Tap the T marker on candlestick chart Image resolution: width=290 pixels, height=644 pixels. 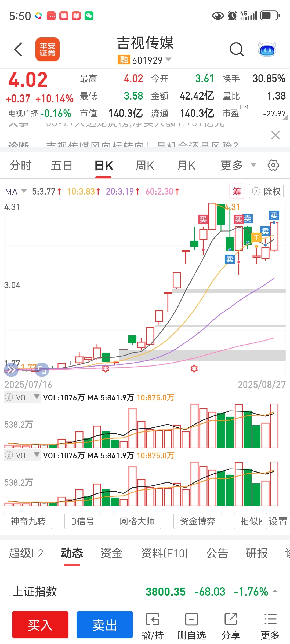(256, 237)
